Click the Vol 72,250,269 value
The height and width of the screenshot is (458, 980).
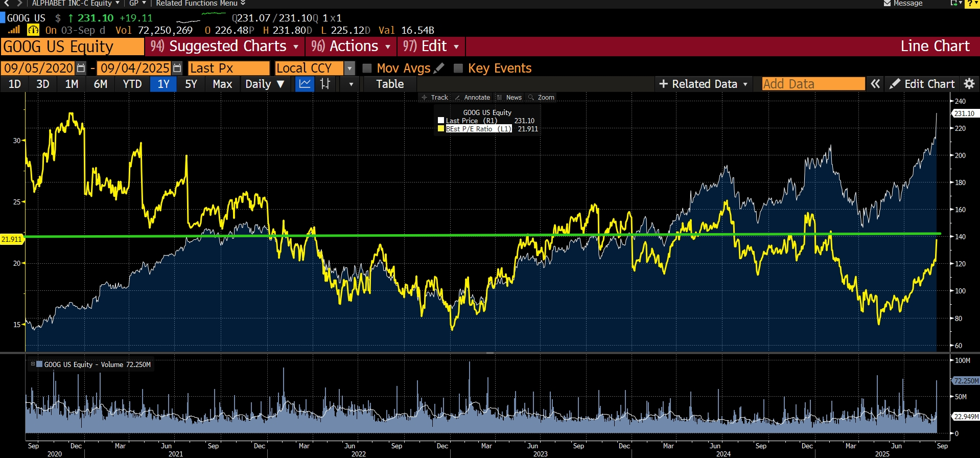point(154,30)
